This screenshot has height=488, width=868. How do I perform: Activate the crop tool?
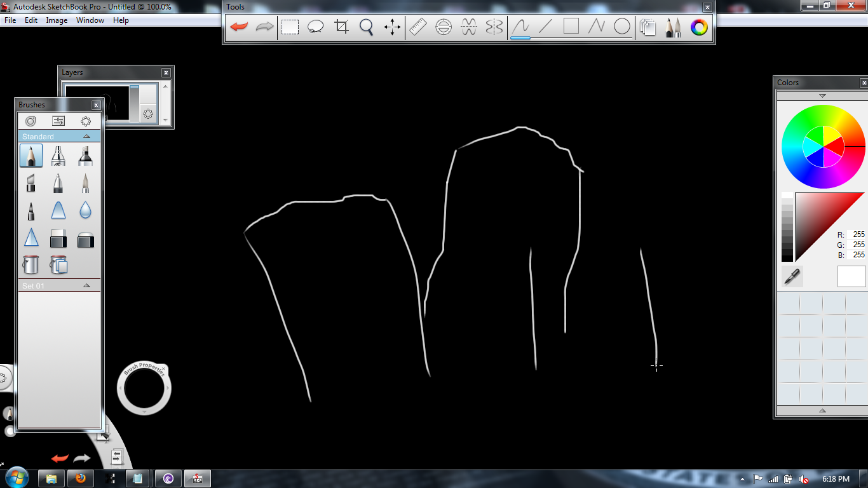pos(342,27)
